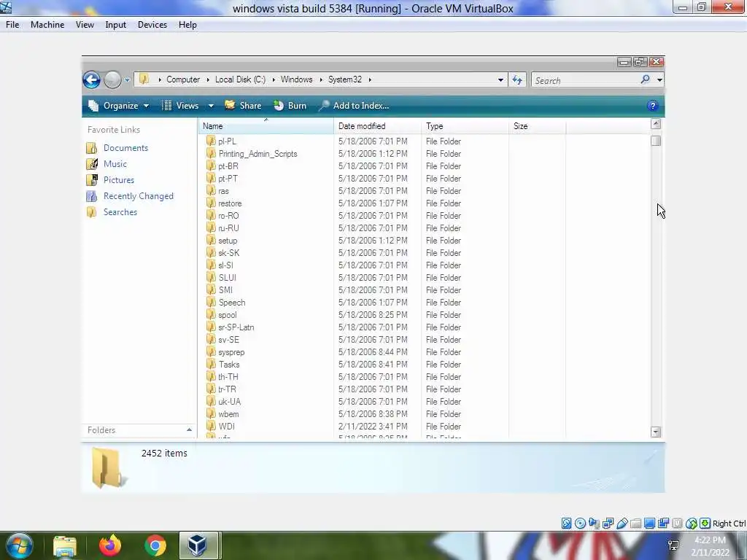Launch Firefox from the taskbar
Screen dimensions: 747x560
(x=110, y=545)
